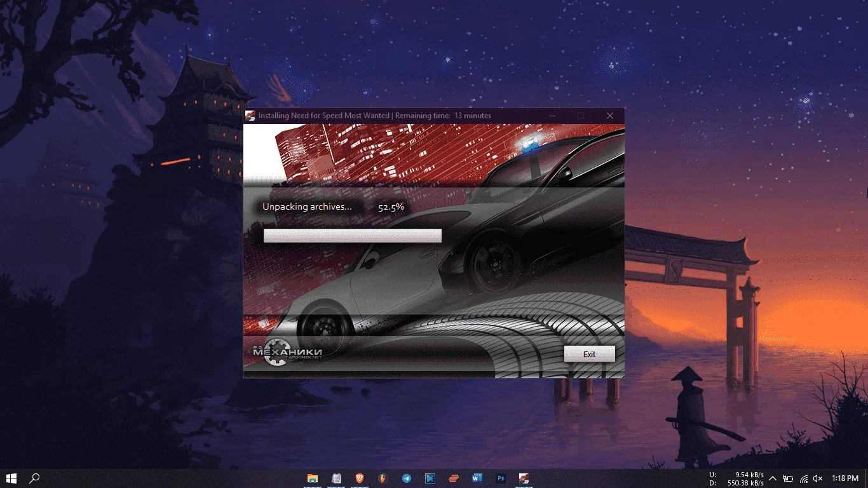Click the 'Unpacking archives...' status text
This screenshot has width=868, height=488.
[307, 207]
